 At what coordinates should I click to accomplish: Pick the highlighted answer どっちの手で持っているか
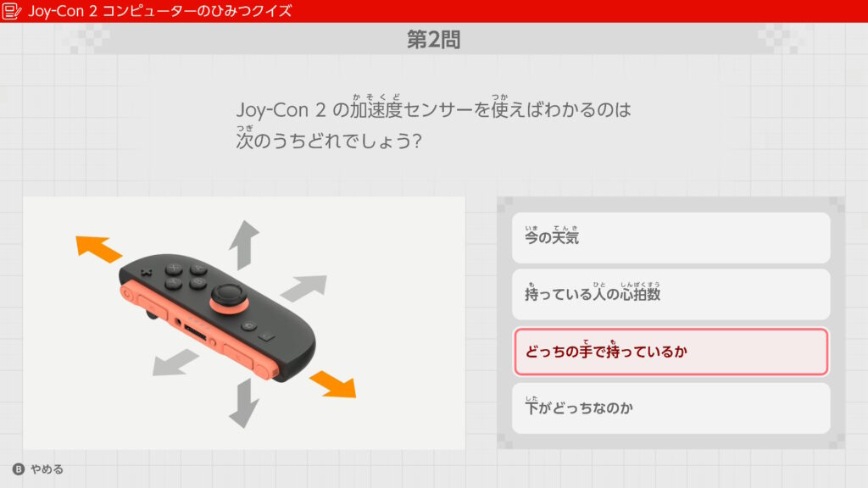(671, 352)
